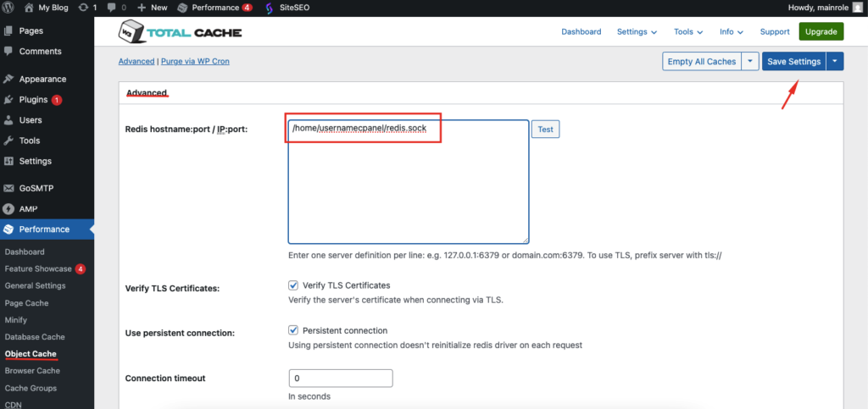Click the GoSMTP envelope icon
Viewport: 868px width, 409px height.
click(8, 189)
